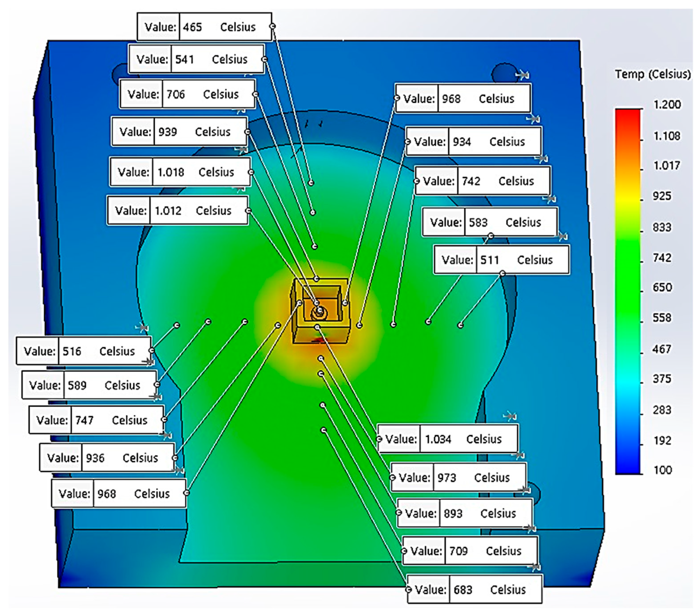Click the 973 Celsius value field
The width and height of the screenshot is (700, 615).
tap(447, 477)
